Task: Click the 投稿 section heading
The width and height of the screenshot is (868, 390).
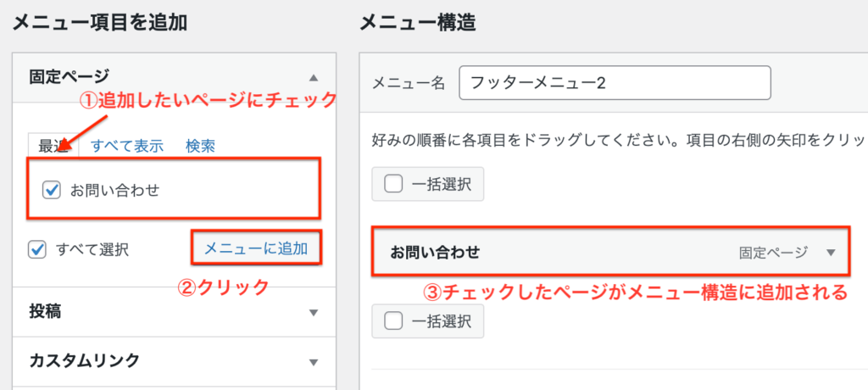Action: coord(45,312)
